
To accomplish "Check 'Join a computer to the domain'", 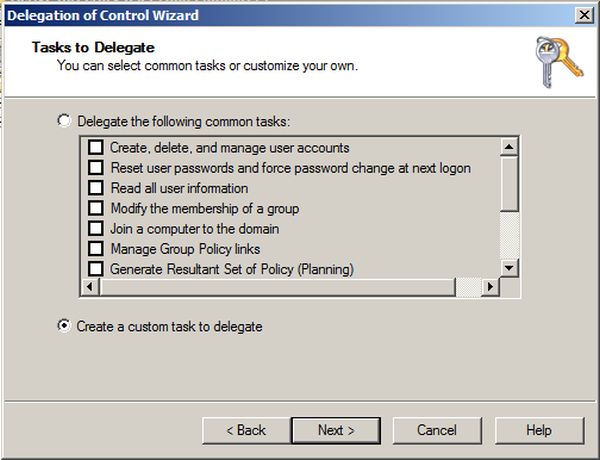I will (95, 228).
